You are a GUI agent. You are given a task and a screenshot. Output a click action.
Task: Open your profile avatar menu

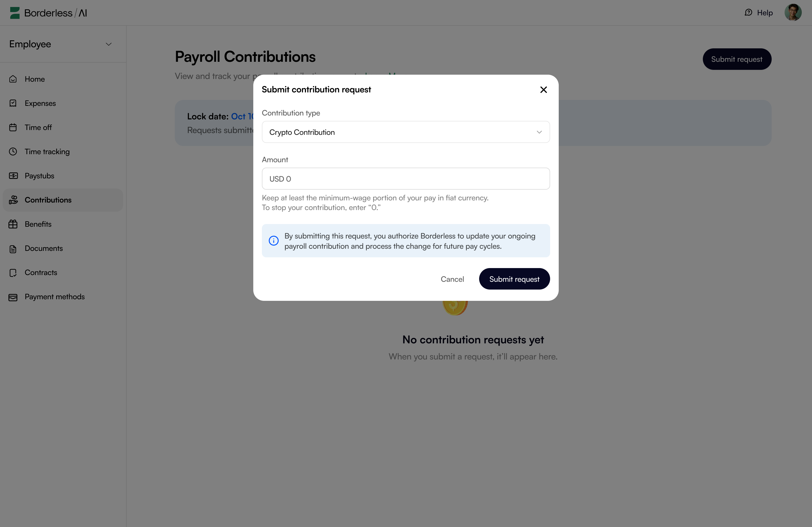(x=793, y=13)
